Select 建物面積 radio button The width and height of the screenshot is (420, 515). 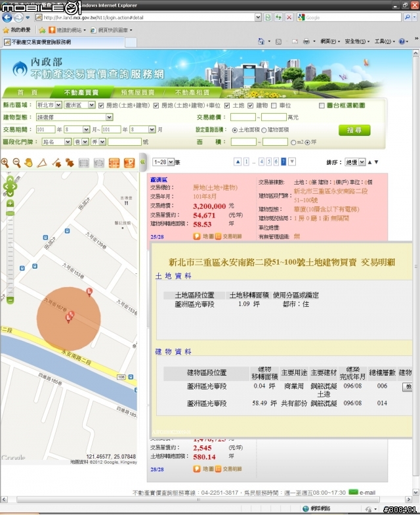pos(264,130)
